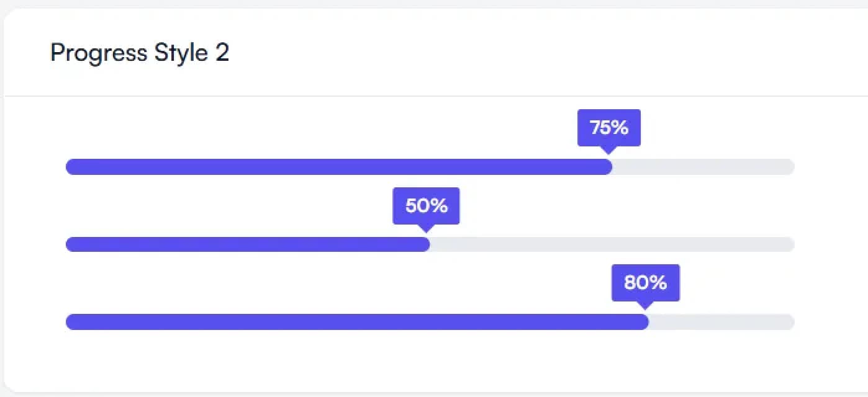Click the gray end cap of the 80% track
868x397 pixels.
tap(789, 322)
